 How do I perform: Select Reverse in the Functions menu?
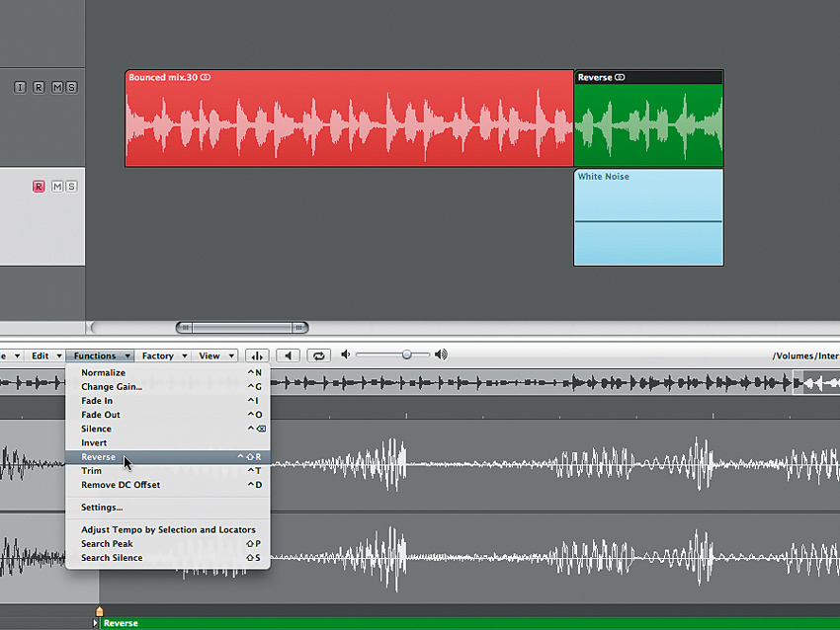point(168,456)
